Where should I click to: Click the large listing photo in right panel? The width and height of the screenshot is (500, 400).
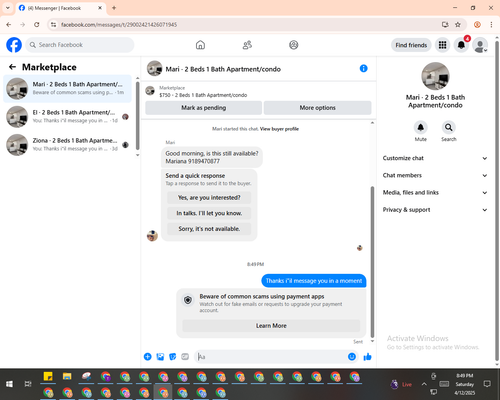[x=435, y=76]
